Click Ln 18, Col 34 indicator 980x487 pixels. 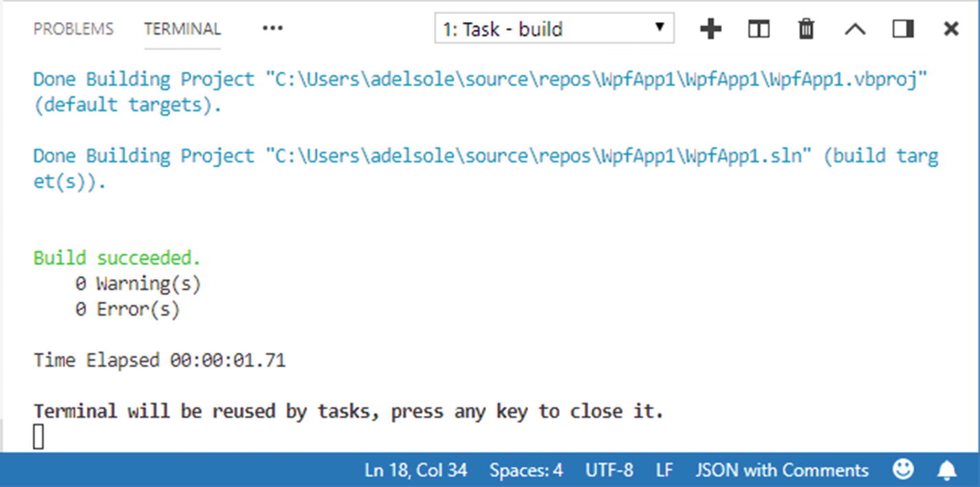point(415,470)
